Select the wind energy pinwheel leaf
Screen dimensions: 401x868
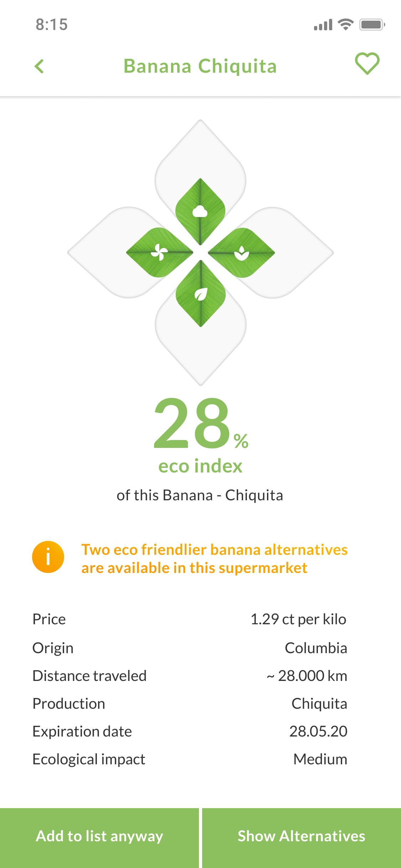(159, 252)
